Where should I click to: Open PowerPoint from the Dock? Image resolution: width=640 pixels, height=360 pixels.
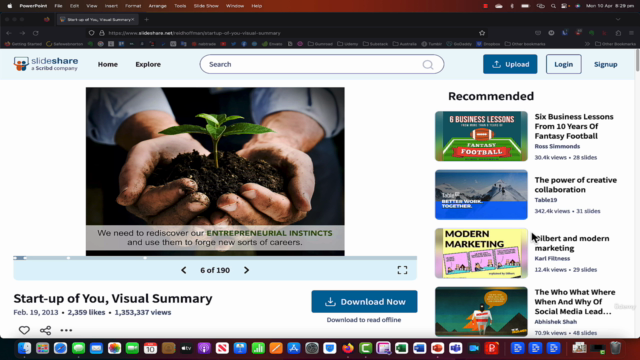pos(438,348)
